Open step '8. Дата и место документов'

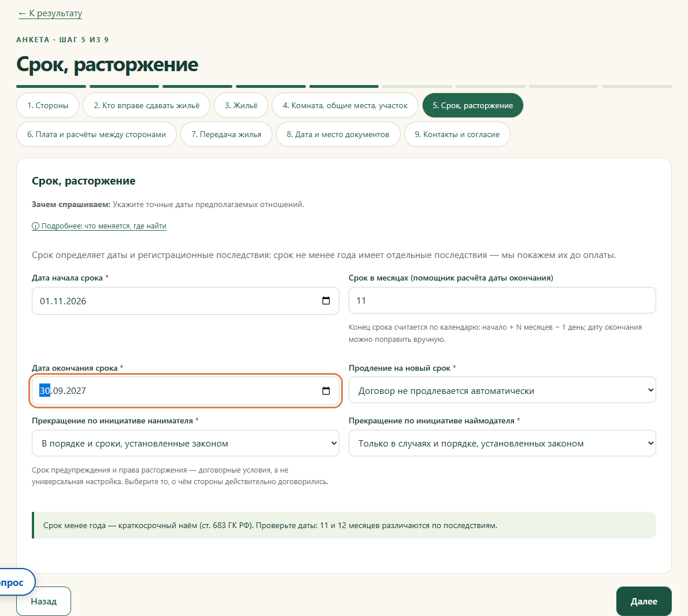(x=338, y=134)
